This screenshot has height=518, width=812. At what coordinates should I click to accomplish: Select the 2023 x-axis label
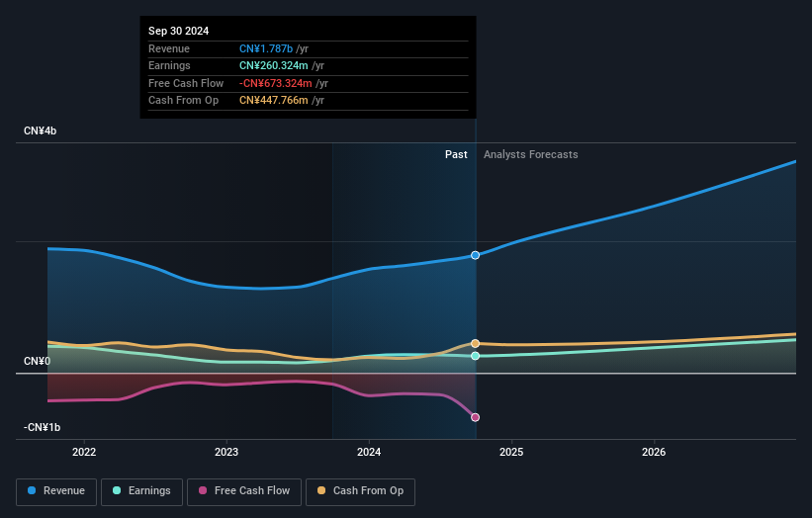click(226, 452)
